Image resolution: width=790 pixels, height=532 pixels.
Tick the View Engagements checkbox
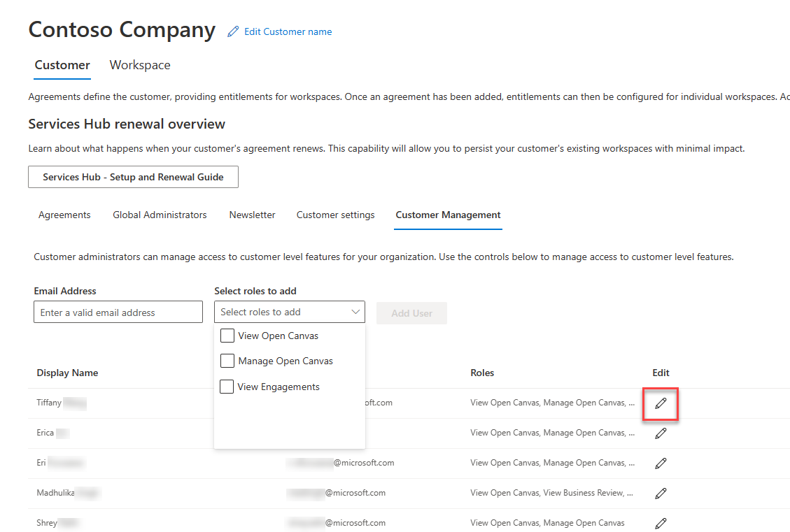[x=227, y=387]
